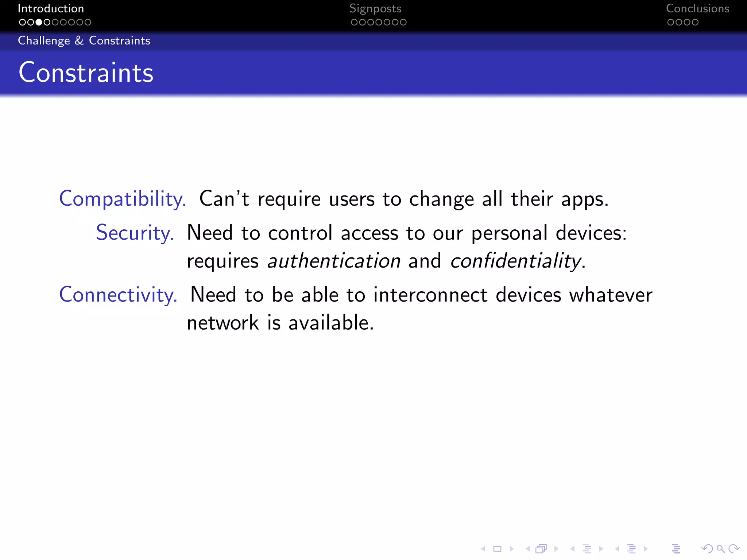Open the Conclusions section in header
This screenshot has width=747, height=560.
click(697, 8)
